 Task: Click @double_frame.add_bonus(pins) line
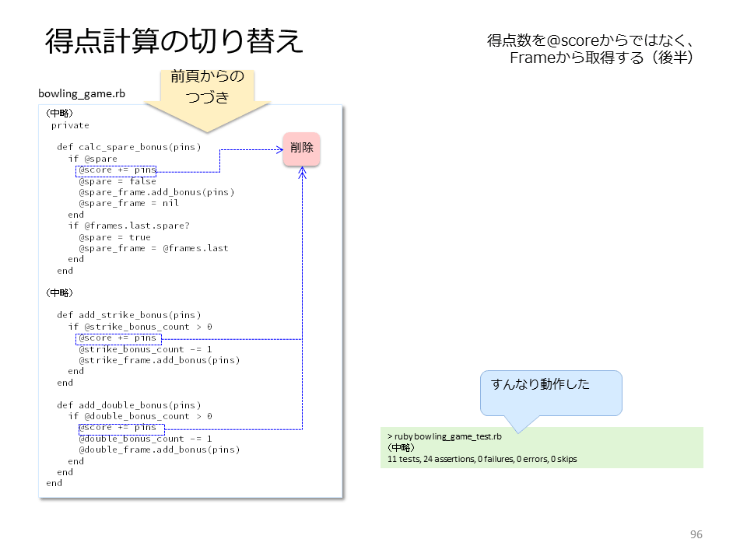tap(159, 450)
